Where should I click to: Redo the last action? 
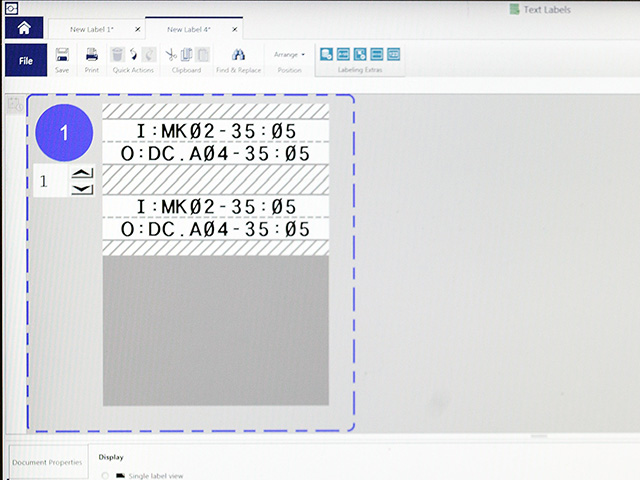tap(149, 54)
